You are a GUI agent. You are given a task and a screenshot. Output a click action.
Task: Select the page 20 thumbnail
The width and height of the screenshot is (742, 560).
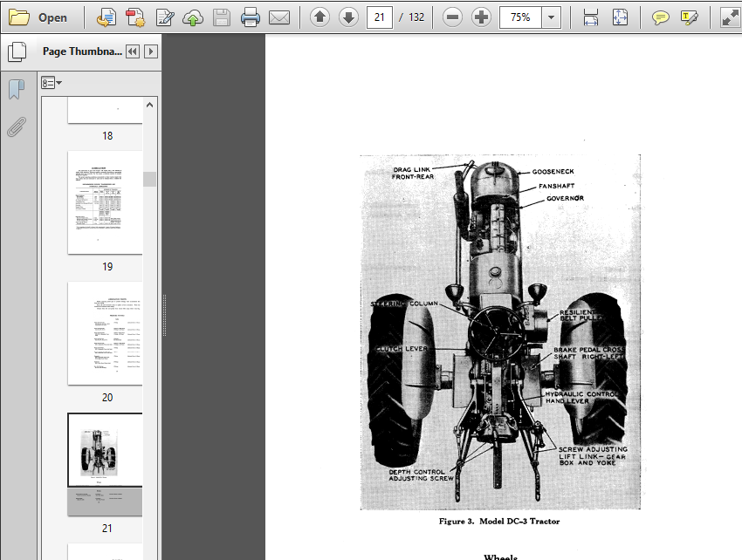coord(105,333)
